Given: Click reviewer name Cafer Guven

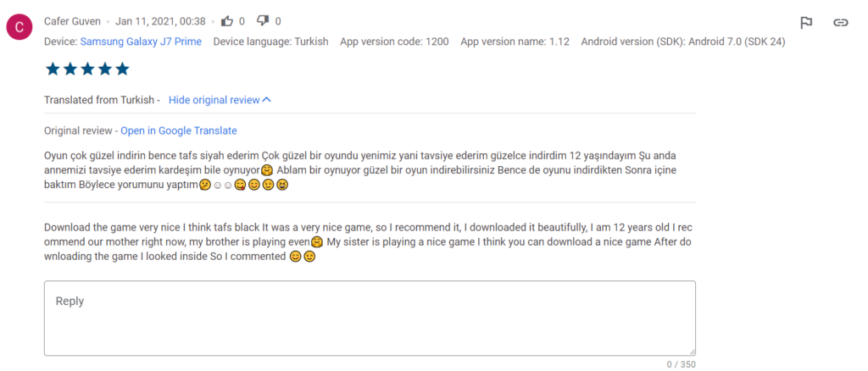Looking at the screenshot, I should pos(72,21).
